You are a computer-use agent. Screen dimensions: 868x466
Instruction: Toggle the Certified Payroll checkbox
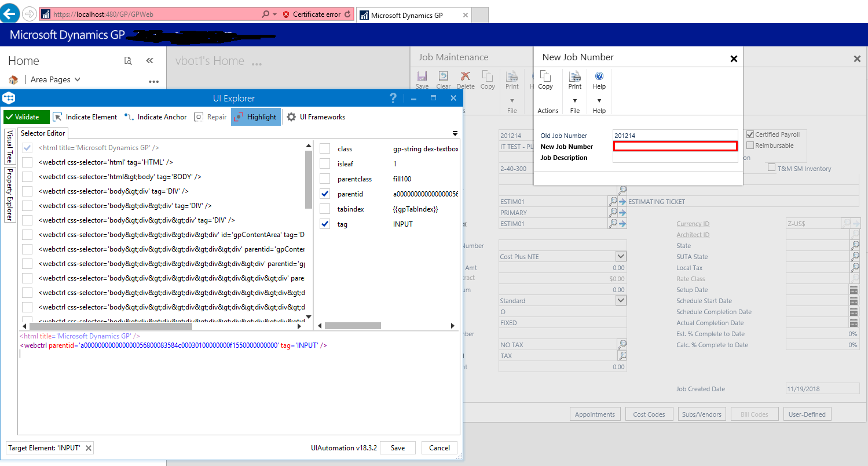pos(750,134)
